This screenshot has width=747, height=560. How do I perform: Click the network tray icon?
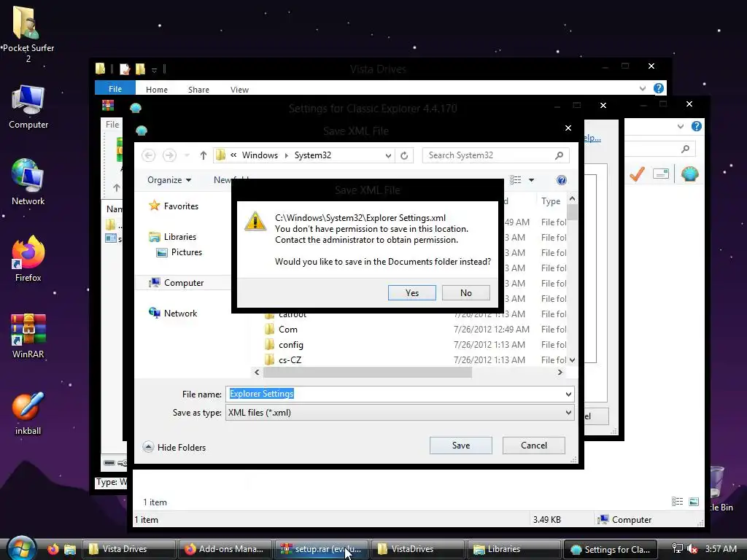point(677,549)
